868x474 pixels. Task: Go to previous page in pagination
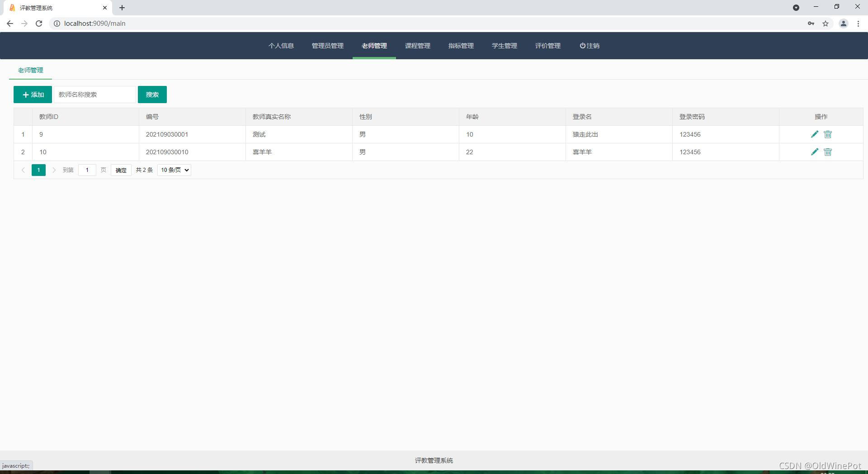(x=23, y=170)
